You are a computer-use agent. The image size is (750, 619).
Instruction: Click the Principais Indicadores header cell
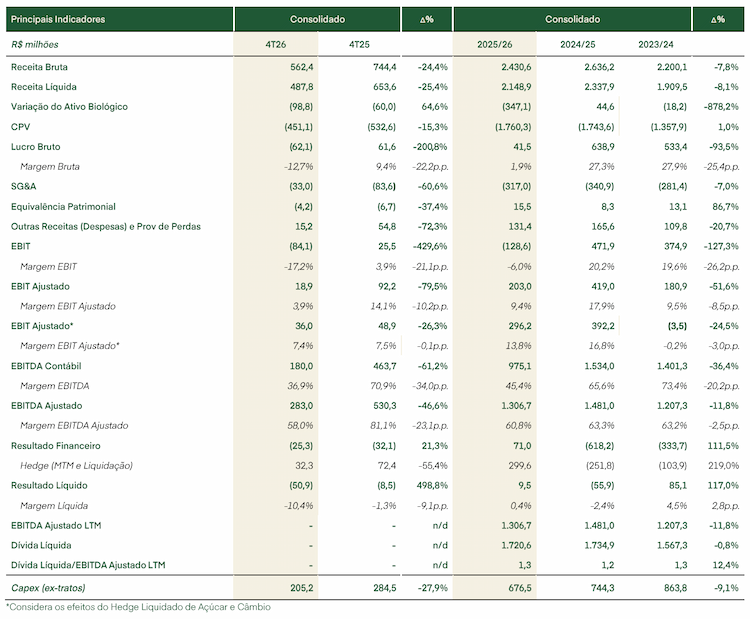(119, 19)
